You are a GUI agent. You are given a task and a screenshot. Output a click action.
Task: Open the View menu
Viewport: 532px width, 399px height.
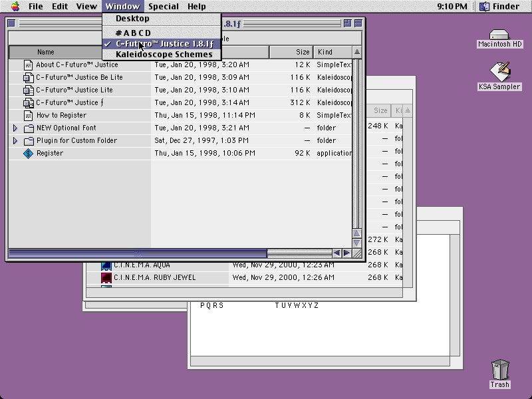pos(86,7)
